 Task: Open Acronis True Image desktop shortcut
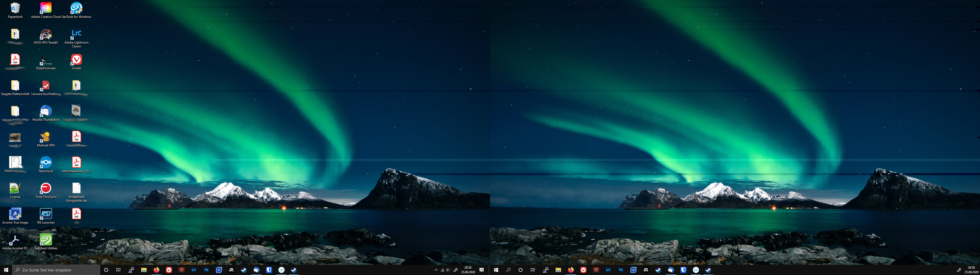coord(15,214)
